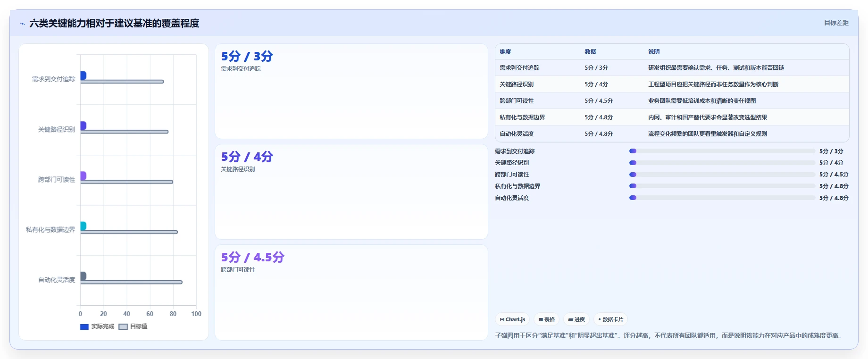The height and width of the screenshot is (359, 868).
Task: Click the 关键路径识别 target bar in the chart
Action: pos(125,132)
